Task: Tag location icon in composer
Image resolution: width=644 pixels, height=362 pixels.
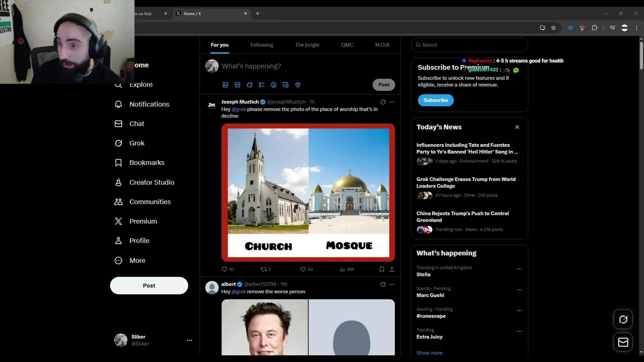Action: [x=298, y=85]
